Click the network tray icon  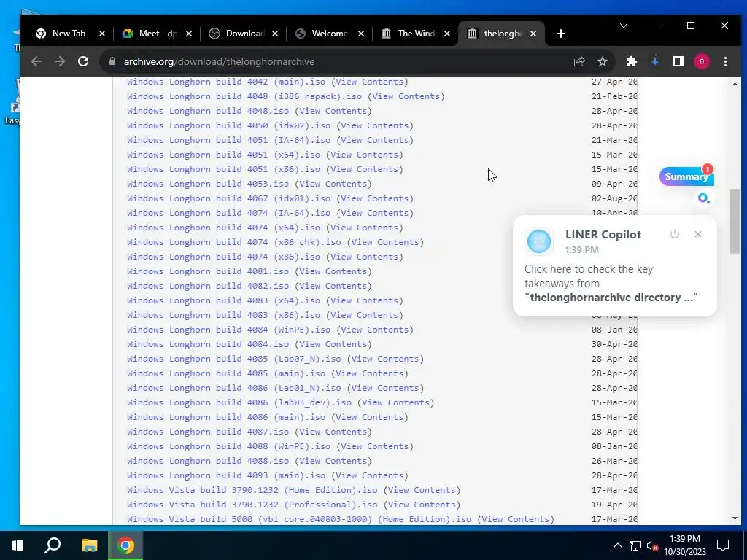(635, 545)
